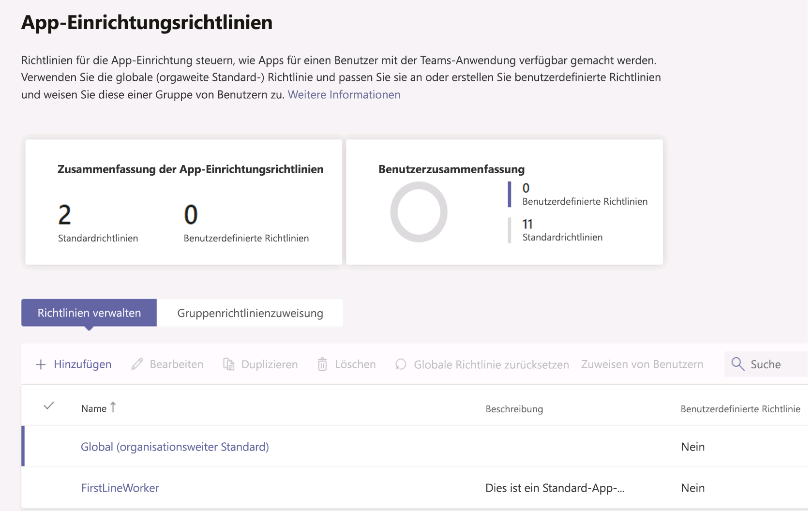Viewport: 812px width, 511px height.
Task: Open the Global (organisationsweiter Standard) policy
Action: click(175, 447)
